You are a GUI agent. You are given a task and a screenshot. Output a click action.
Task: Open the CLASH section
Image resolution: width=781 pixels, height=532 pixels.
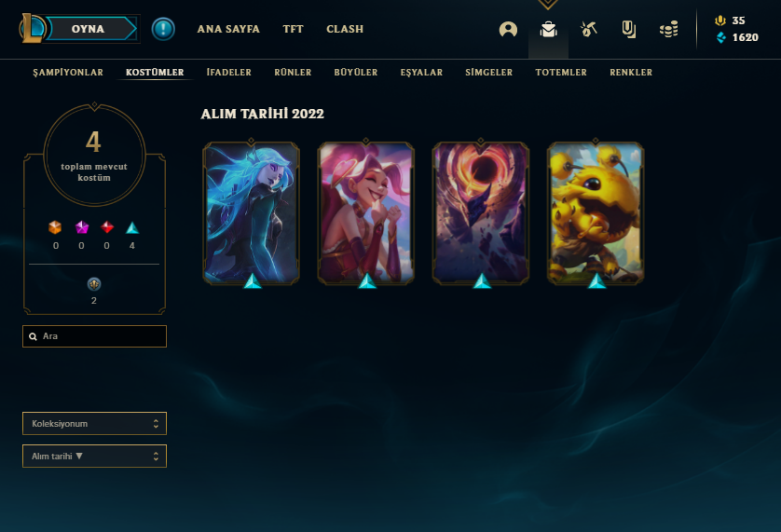(x=345, y=29)
